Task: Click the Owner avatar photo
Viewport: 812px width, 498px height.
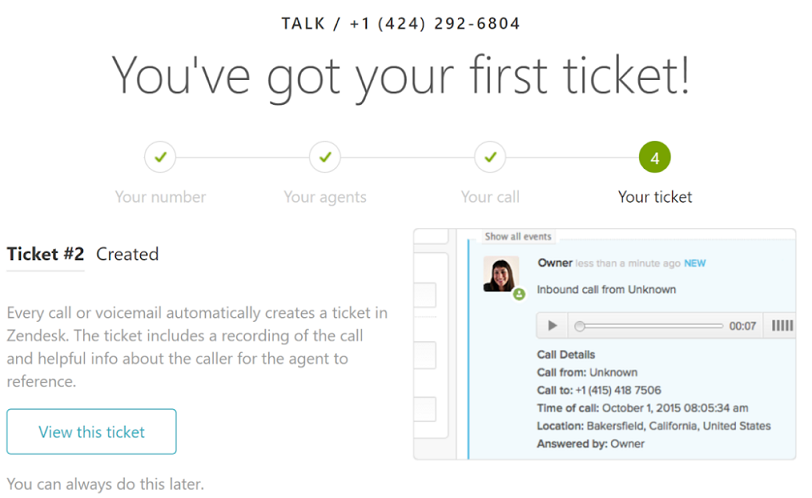Action: point(501,274)
